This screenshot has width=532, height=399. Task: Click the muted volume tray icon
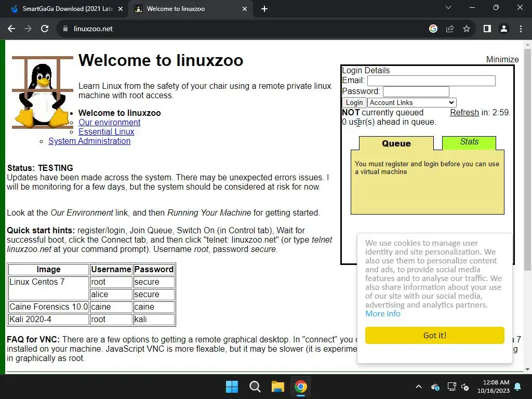click(x=465, y=387)
